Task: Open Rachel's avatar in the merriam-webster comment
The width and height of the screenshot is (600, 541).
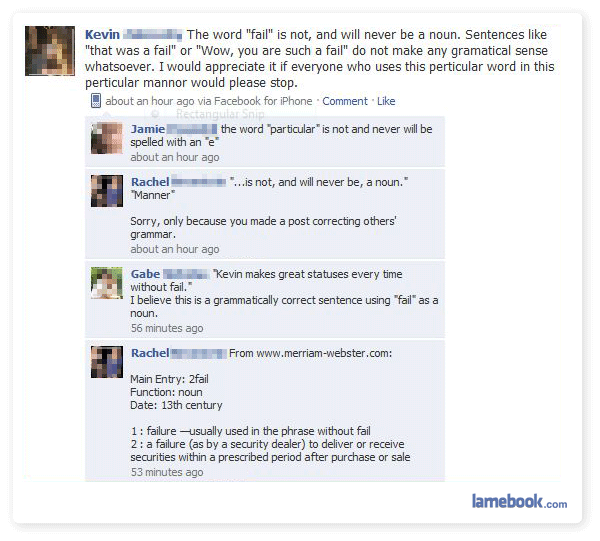Action: click(107, 362)
